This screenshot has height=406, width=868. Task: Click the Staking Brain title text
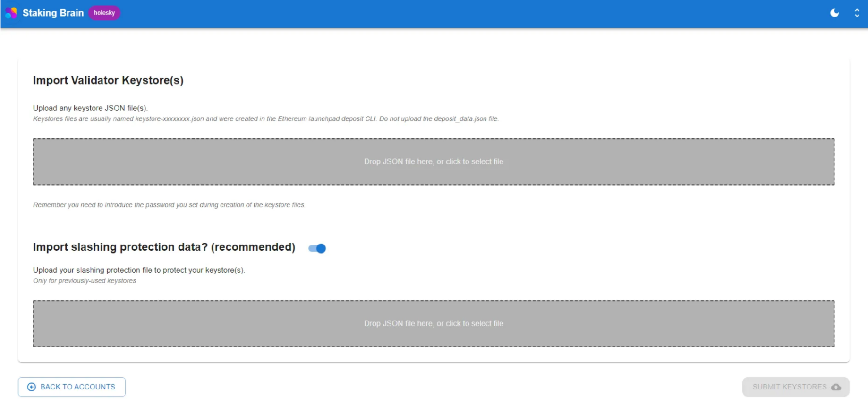click(x=53, y=13)
